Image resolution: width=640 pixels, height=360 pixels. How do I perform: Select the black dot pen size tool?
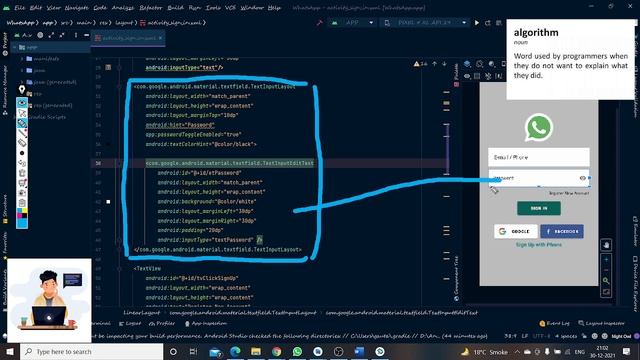click(22, 153)
